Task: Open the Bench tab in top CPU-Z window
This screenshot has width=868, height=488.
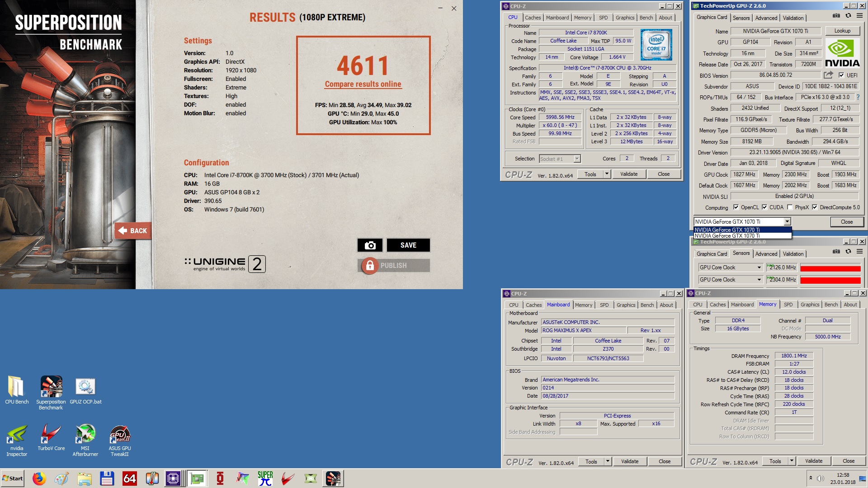Action: pyautogui.click(x=646, y=18)
